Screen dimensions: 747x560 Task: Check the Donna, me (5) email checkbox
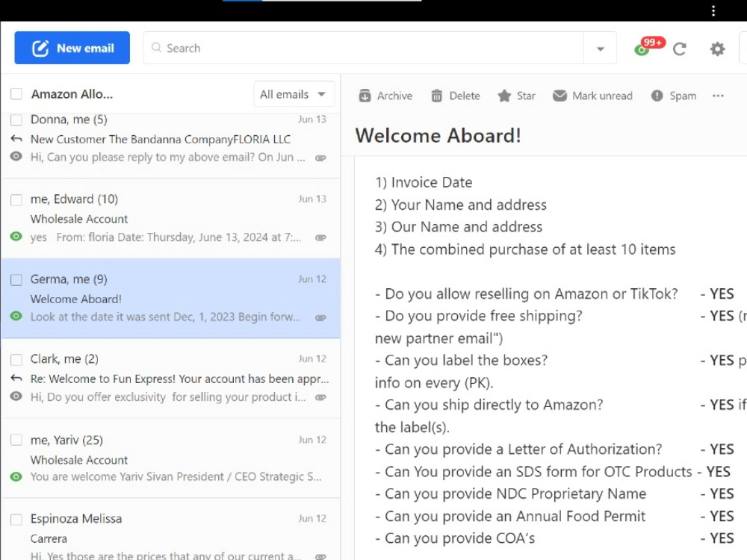[x=16, y=119]
